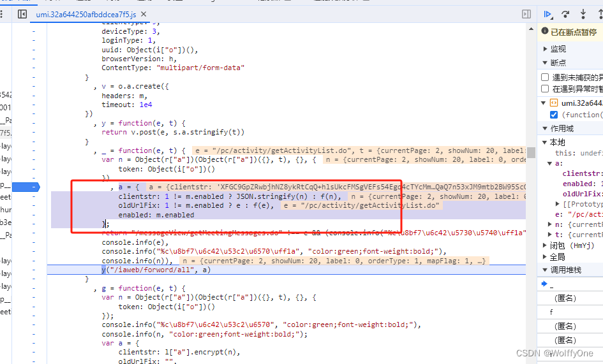Step into next function call
Image resolution: width=603 pixels, height=364 pixels.
pyautogui.click(x=583, y=14)
